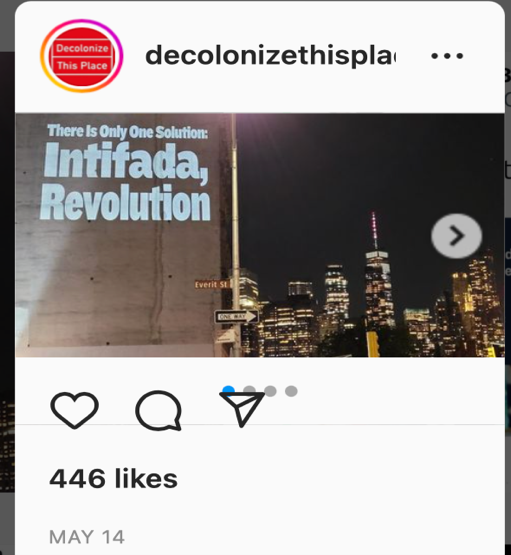The width and height of the screenshot is (511, 555).
Task: Advance the carousel with the right chevron
Action: tap(457, 235)
